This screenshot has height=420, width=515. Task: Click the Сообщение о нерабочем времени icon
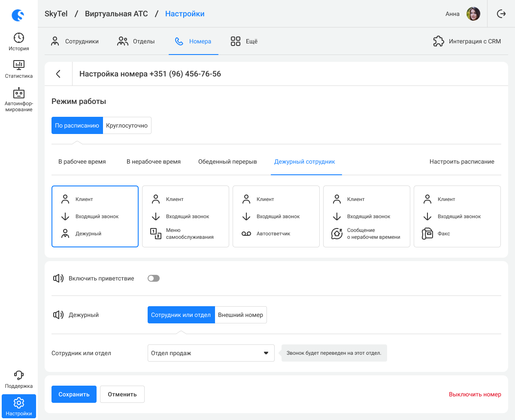tap(337, 234)
